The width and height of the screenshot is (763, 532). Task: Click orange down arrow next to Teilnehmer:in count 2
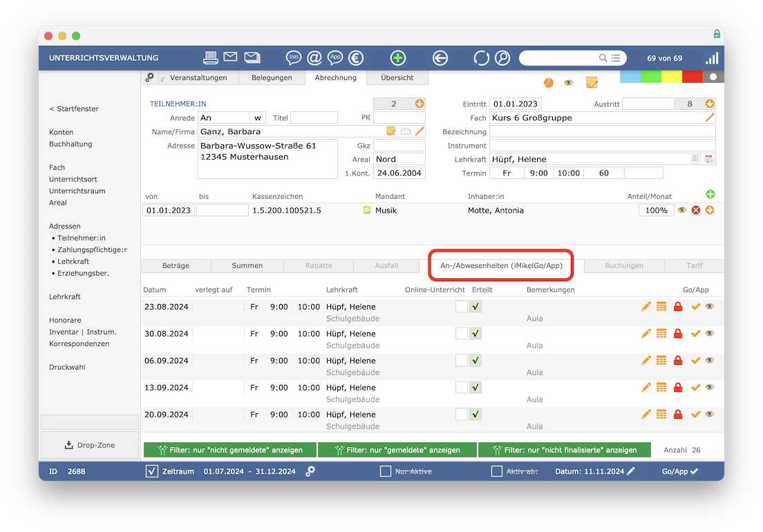(x=420, y=104)
